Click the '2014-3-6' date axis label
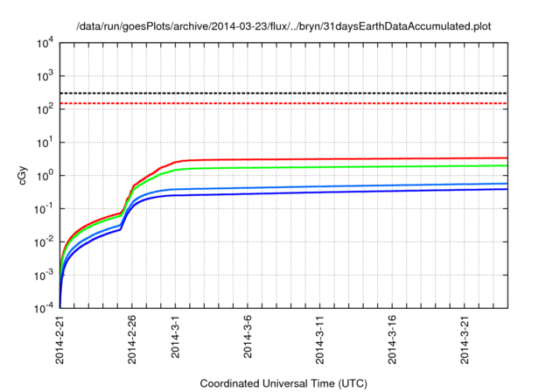 [x=248, y=337]
